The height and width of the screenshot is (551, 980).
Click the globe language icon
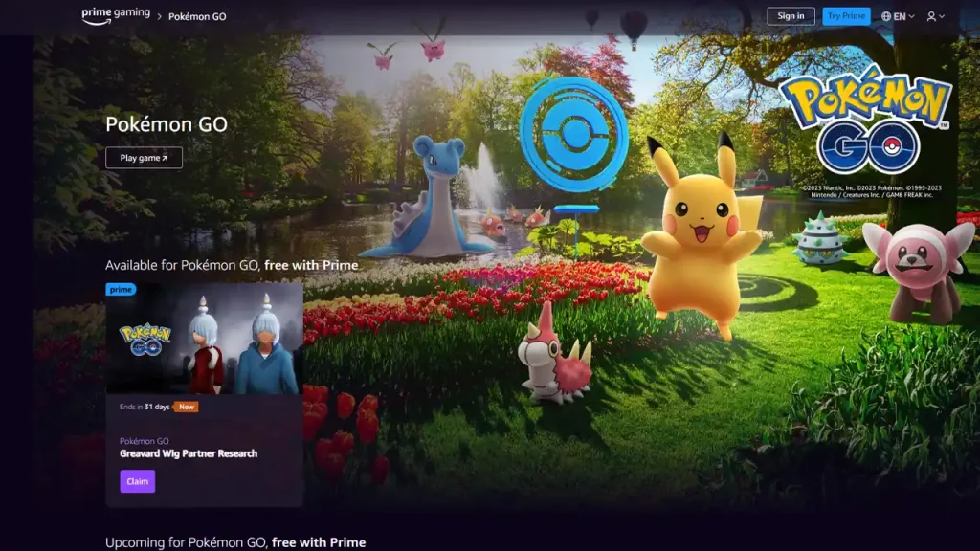point(886,17)
